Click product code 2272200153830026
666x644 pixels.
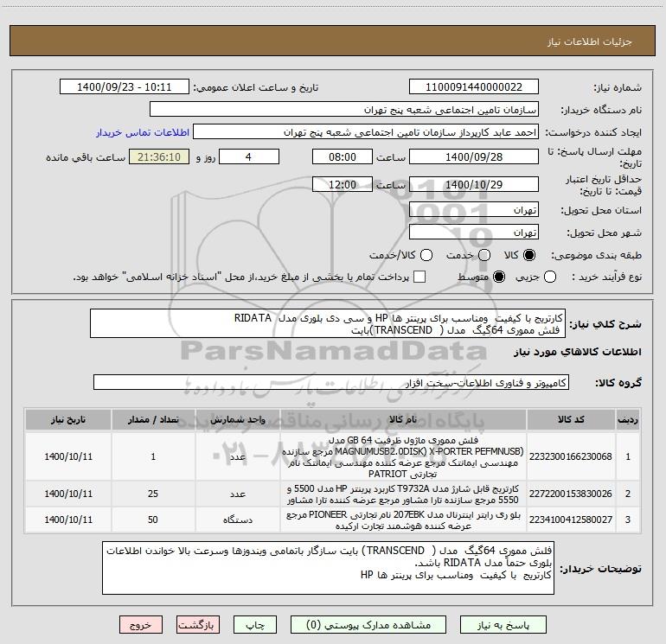click(x=571, y=494)
